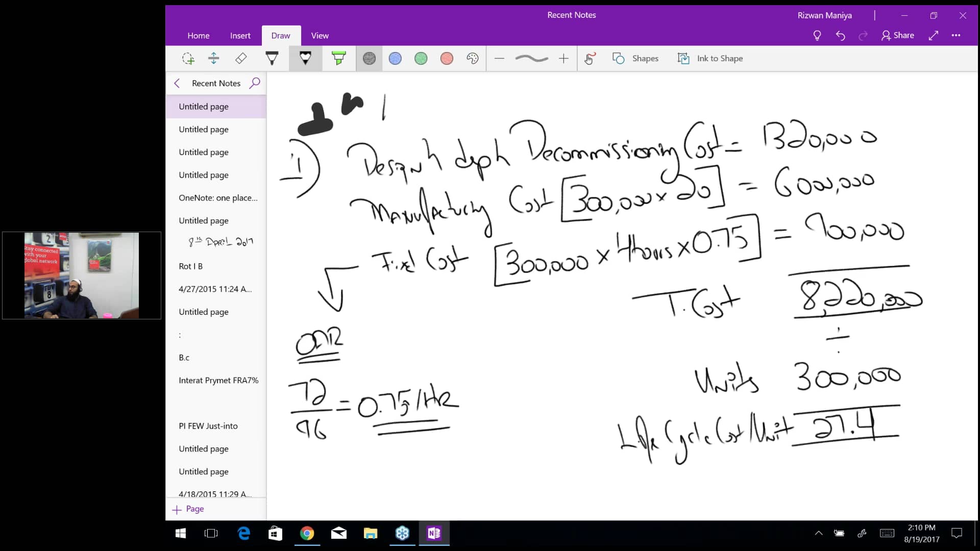
Task: Open the search in Recent Notes
Action: coord(255,83)
